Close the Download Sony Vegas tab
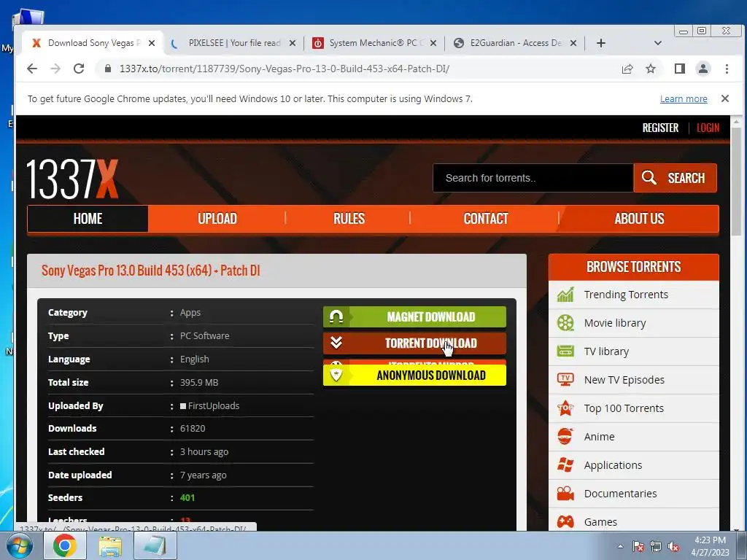The width and height of the screenshot is (747, 560). pos(152,43)
